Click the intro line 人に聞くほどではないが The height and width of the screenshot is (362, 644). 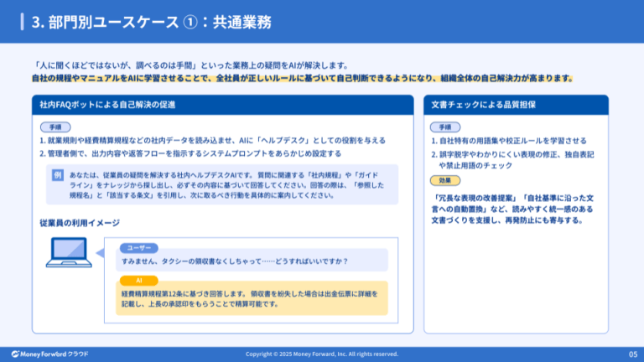point(191,65)
